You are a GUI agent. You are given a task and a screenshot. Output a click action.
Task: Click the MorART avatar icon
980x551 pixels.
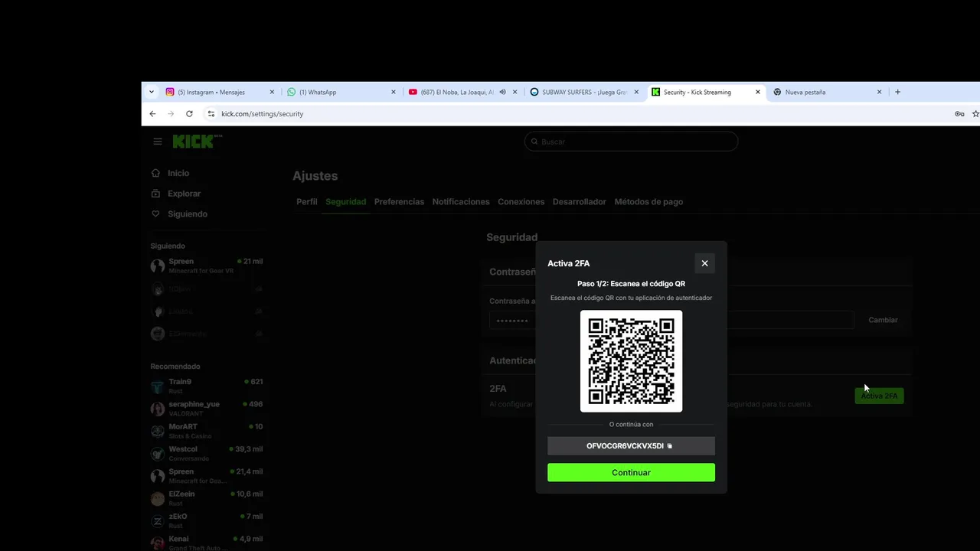[157, 432]
